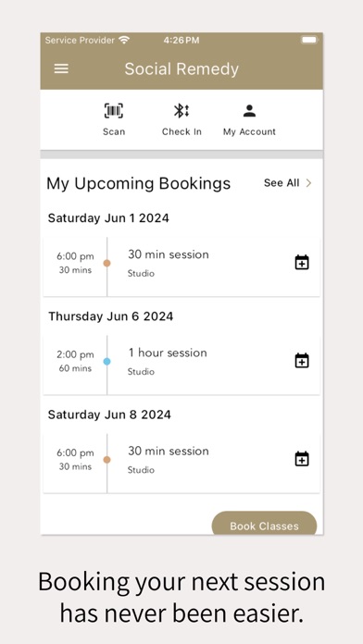
Task: Select the Check In label
Action: tap(181, 131)
